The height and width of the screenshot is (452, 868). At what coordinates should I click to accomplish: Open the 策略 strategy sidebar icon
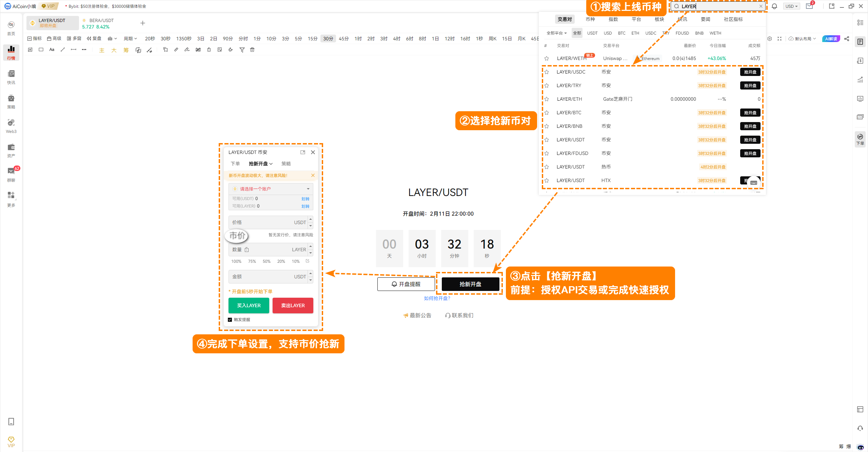[11, 101]
